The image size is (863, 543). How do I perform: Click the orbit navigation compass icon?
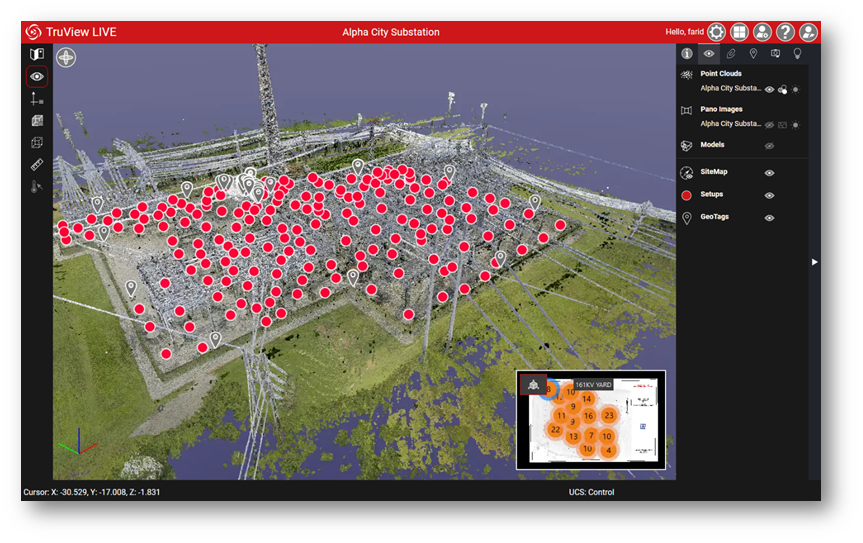67,57
